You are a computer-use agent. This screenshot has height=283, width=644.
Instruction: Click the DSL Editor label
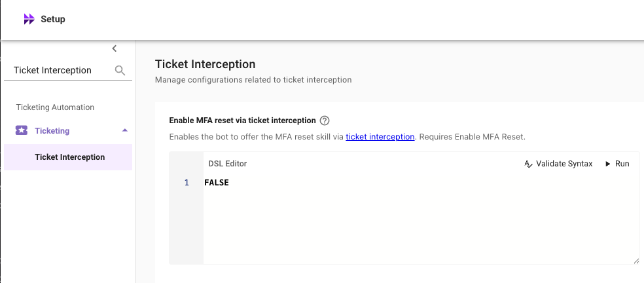[227, 164]
